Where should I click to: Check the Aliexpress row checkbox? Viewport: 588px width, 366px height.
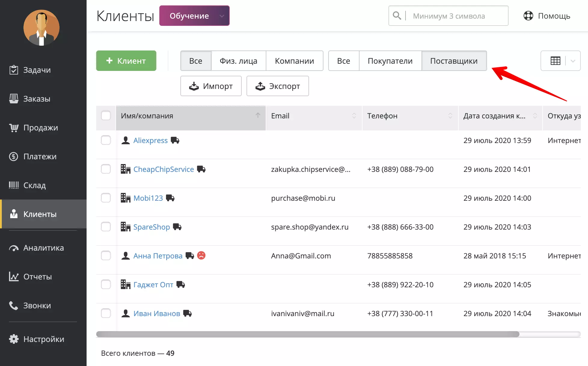(x=106, y=140)
